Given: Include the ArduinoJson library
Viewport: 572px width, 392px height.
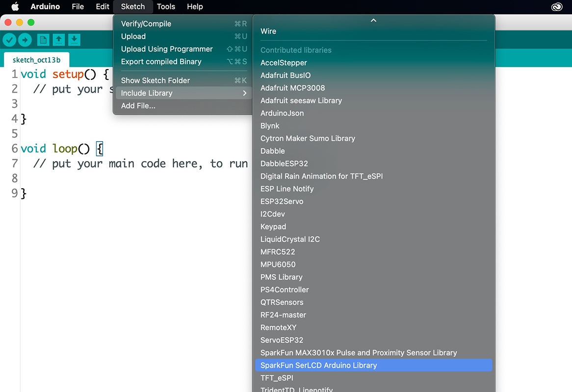Looking at the screenshot, I should pos(373,113).
